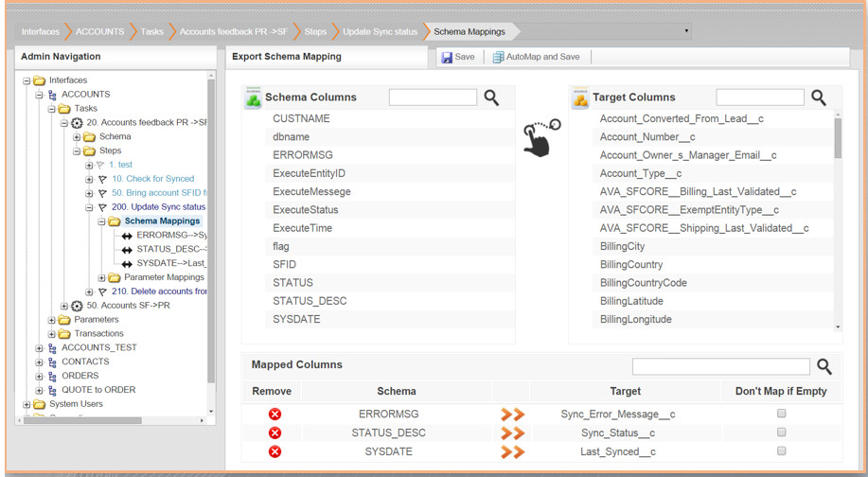Go to Tasks in the breadcrumb
Image resolution: width=868 pixels, height=477 pixels.
(151, 31)
